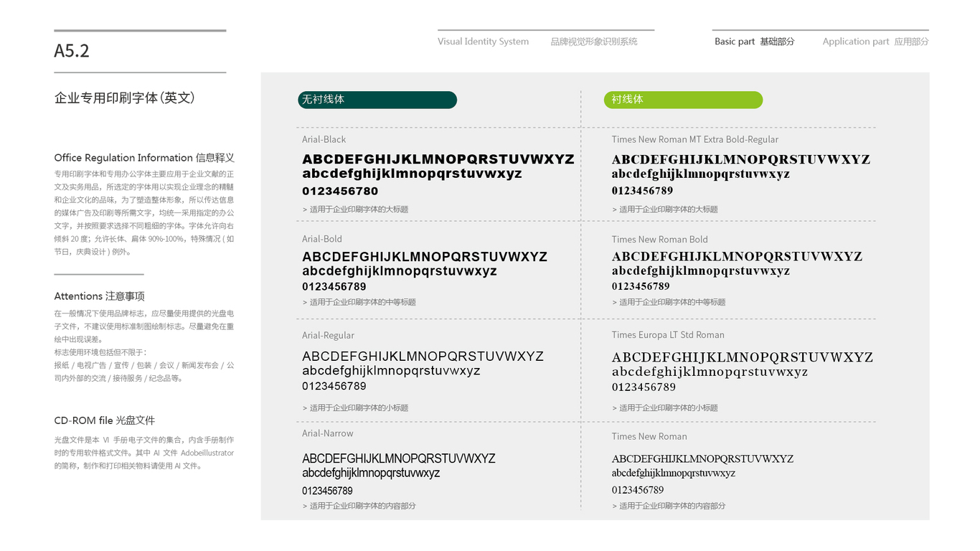
Task: Click the Times Extra Bold uppercase alphabet sample
Action: pos(741,159)
